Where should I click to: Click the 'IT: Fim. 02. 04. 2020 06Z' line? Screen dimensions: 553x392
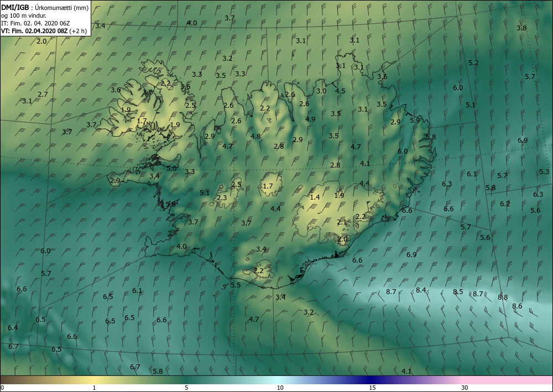pos(35,23)
